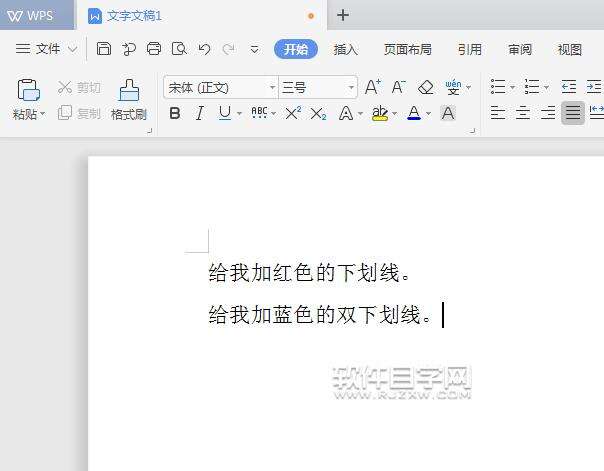Expand the 文件 menu chevron
Image resolution: width=604 pixels, height=471 pixels.
[x=72, y=49]
